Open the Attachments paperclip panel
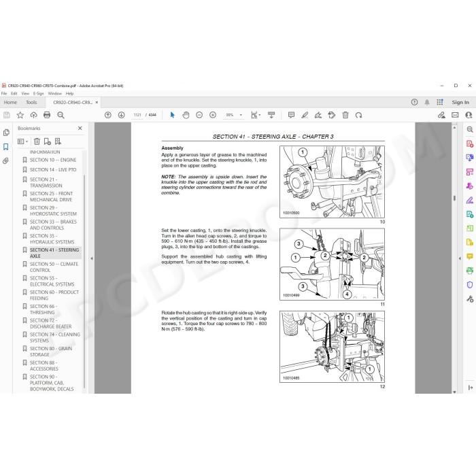 (5, 161)
